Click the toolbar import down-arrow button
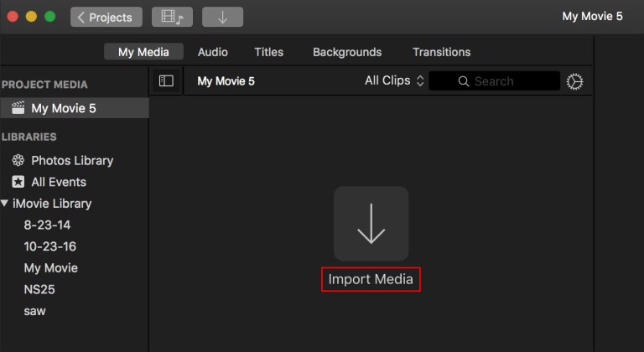Screen dimensions: 644x352 (222, 18)
